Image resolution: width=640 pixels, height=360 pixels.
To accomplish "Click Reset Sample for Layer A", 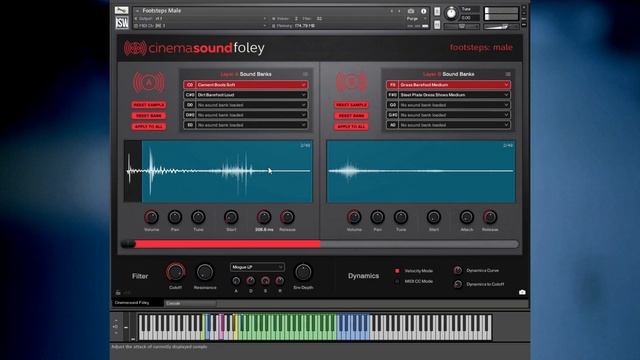I will (149, 105).
